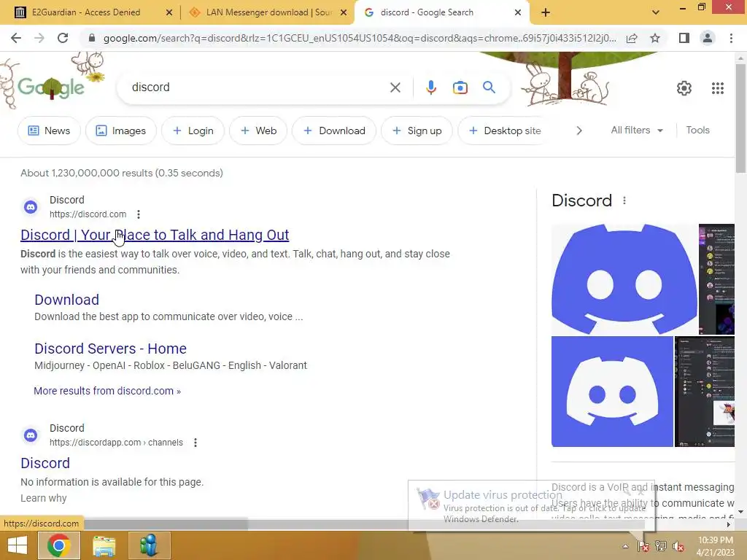The width and height of the screenshot is (747, 560).
Task: Open options for the discordapp.com result
Action: coord(196,443)
